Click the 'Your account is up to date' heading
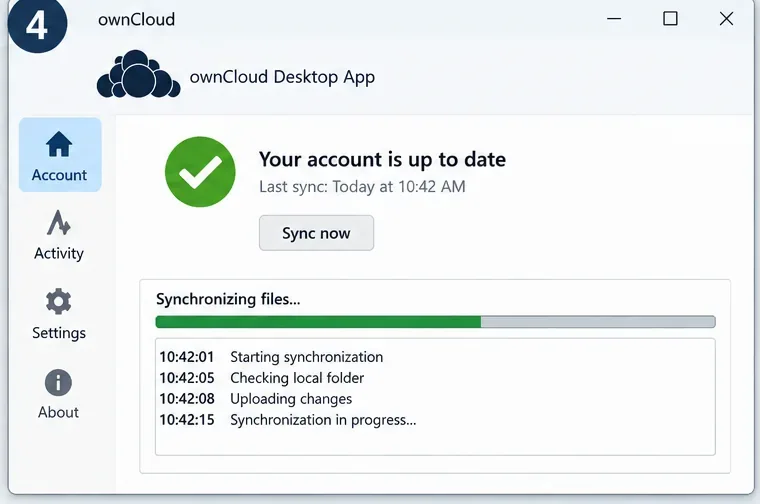The width and height of the screenshot is (760, 504). tap(382, 159)
